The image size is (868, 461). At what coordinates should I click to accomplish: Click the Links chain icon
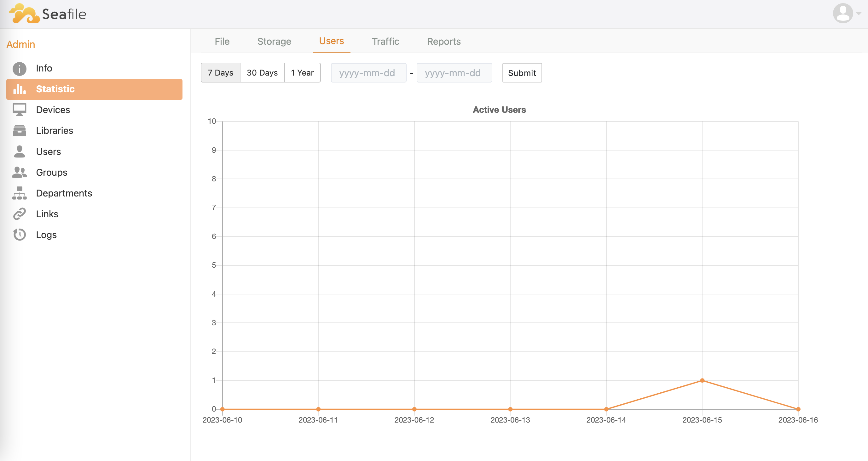[20, 214]
